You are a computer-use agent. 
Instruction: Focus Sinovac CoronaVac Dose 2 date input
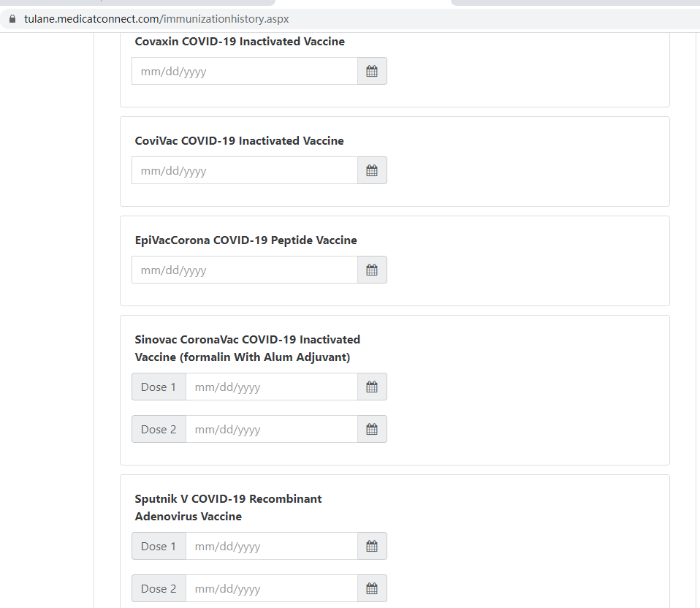pyautogui.click(x=271, y=430)
